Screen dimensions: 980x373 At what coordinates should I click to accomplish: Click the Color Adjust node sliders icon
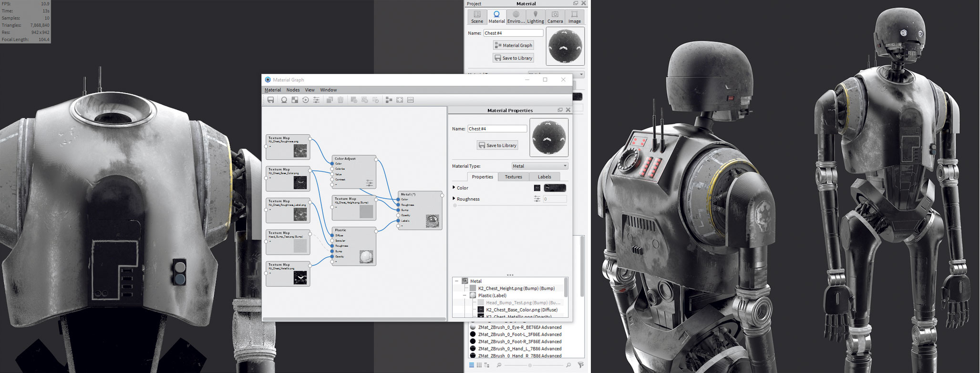click(x=369, y=183)
